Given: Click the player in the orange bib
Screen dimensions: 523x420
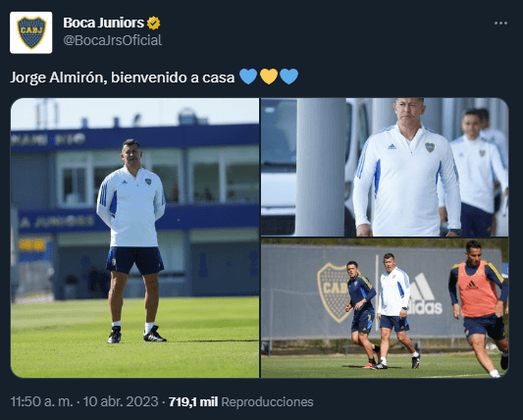Looking at the screenshot, I should coord(479,305).
